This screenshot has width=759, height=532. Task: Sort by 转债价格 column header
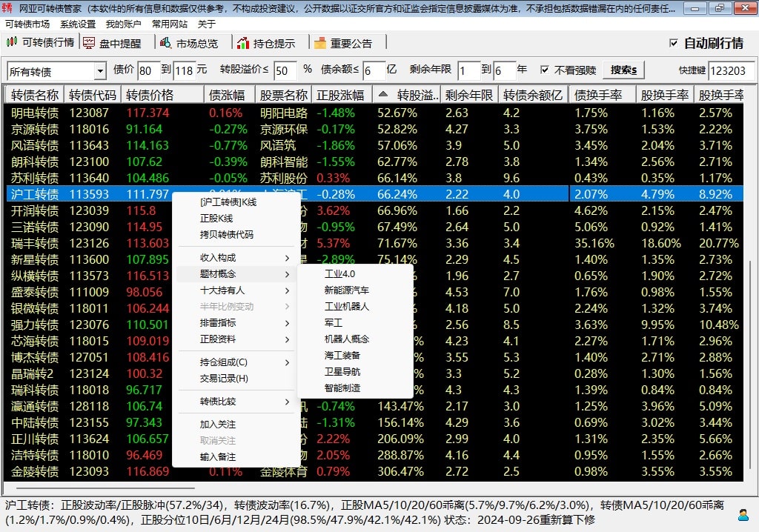point(162,95)
